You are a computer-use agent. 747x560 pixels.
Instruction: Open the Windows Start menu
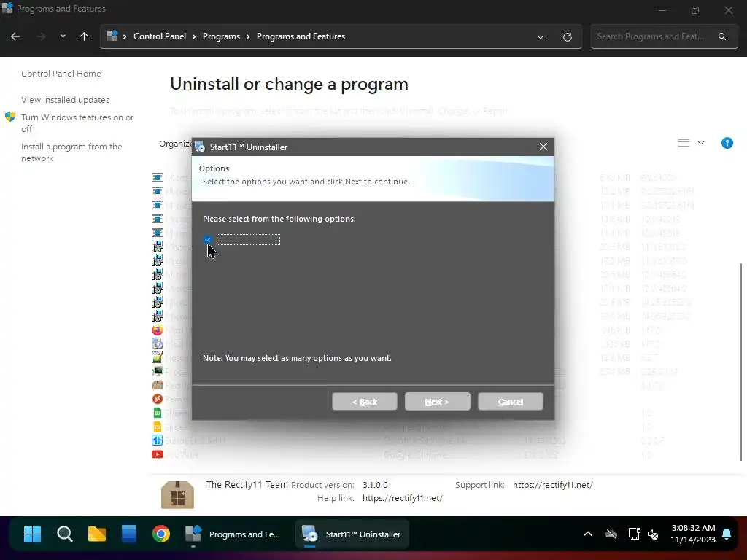pyautogui.click(x=32, y=534)
